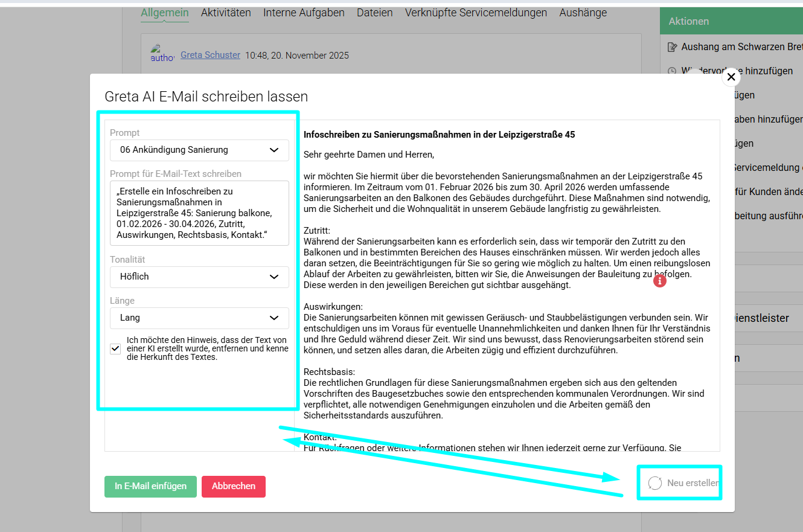Click the generated Infoschreiben email heading
This screenshot has height=532, width=803.
(x=439, y=135)
